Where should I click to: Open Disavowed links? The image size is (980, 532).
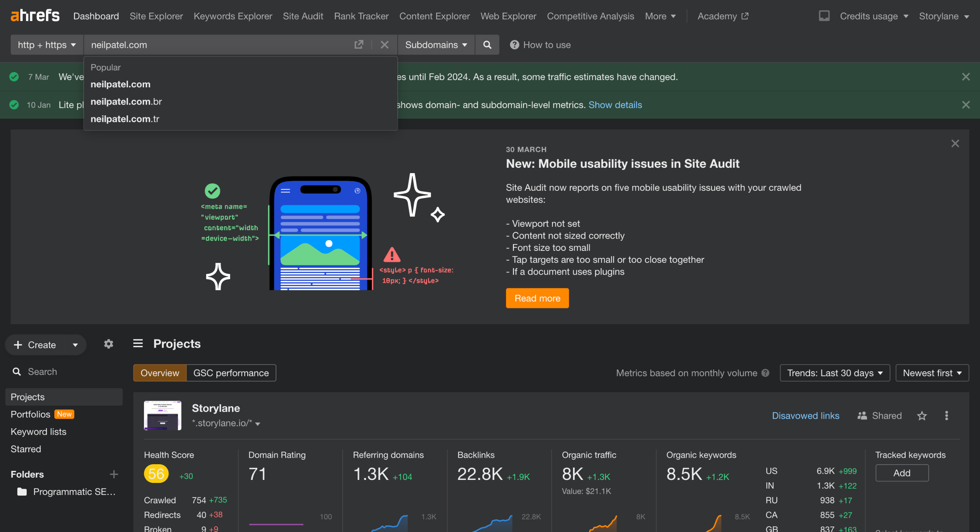coord(805,416)
